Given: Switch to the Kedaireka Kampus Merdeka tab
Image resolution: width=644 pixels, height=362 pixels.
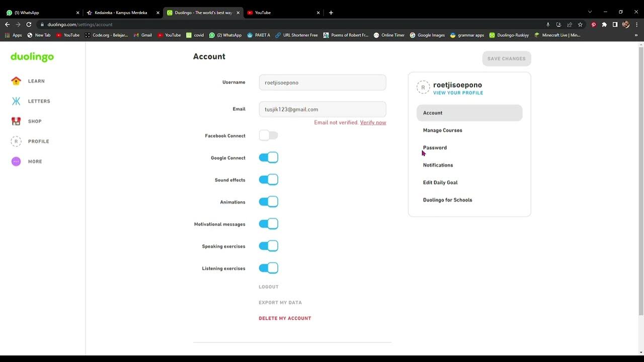Looking at the screenshot, I should click(x=122, y=13).
